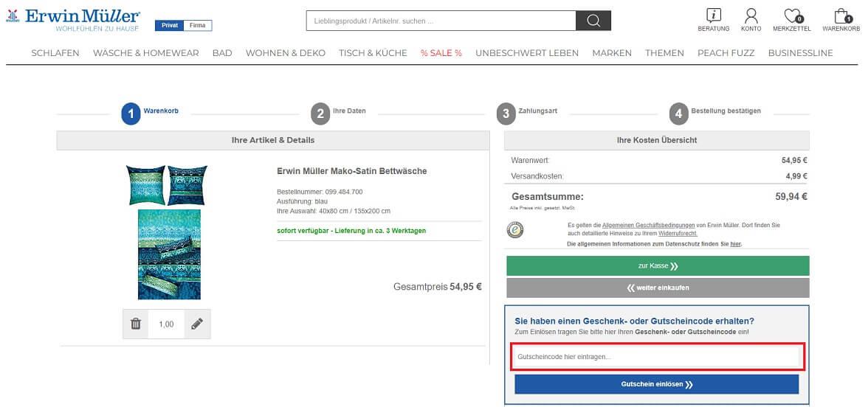868x407 pixels.
Task: Click the sofort verfügbar delivery text
Action: click(351, 231)
